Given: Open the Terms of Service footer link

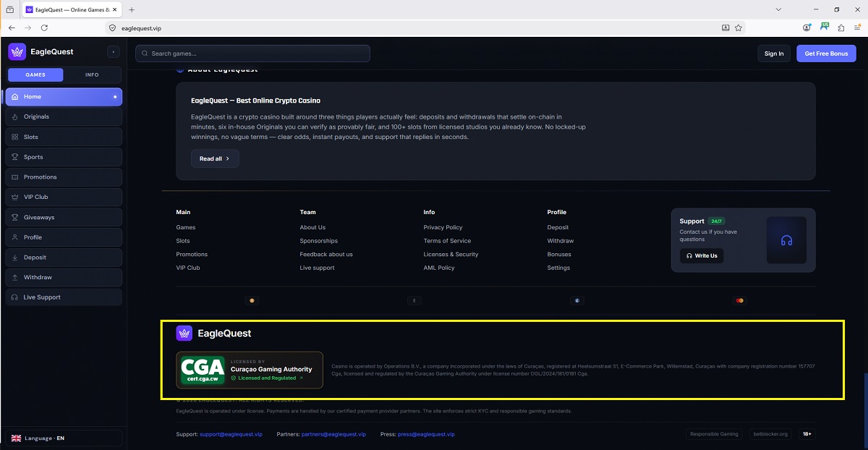Looking at the screenshot, I should 447,241.
